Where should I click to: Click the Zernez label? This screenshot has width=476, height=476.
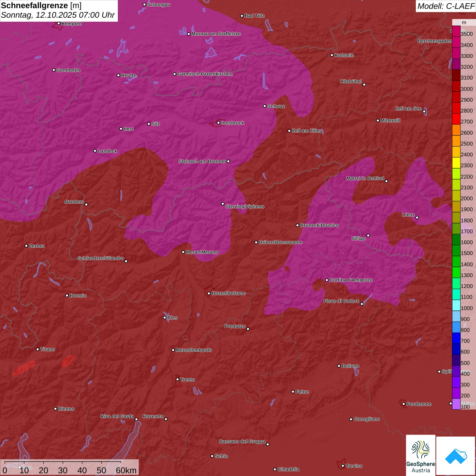(x=37, y=246)
